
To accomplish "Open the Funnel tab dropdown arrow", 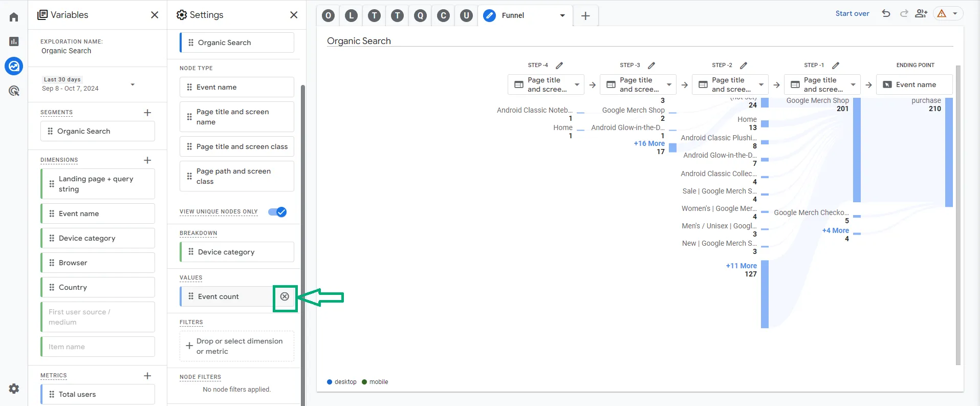I will [x=562, y=15].
